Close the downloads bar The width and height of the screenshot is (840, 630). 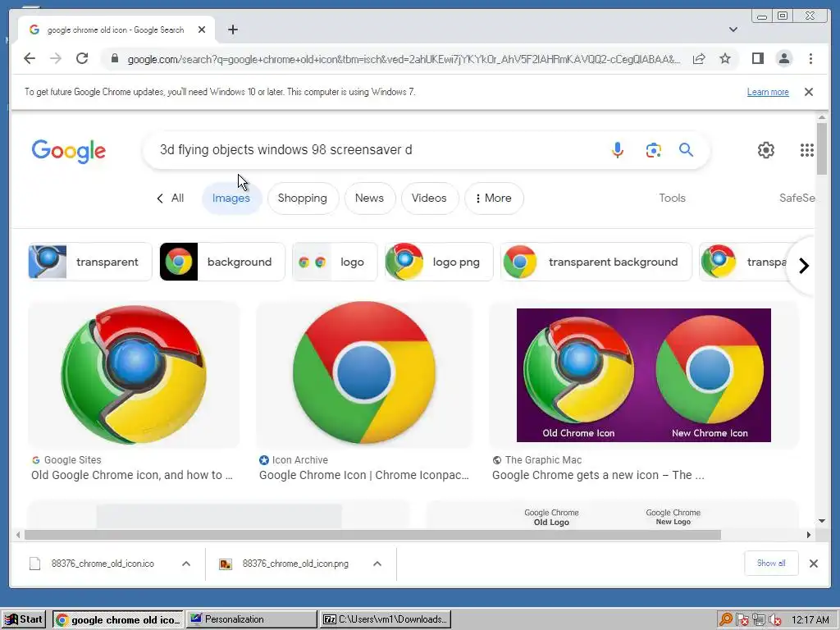point(813,564)
